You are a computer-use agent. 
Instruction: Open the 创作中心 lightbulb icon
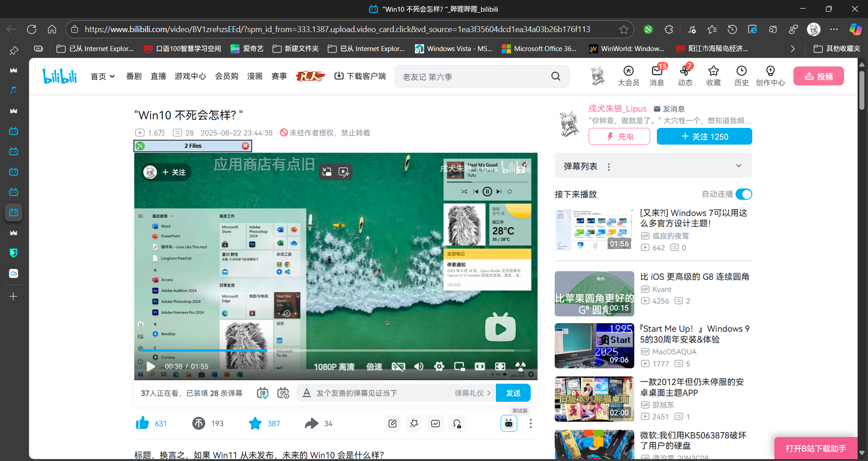pyautogui.click(x=770, y=76)
